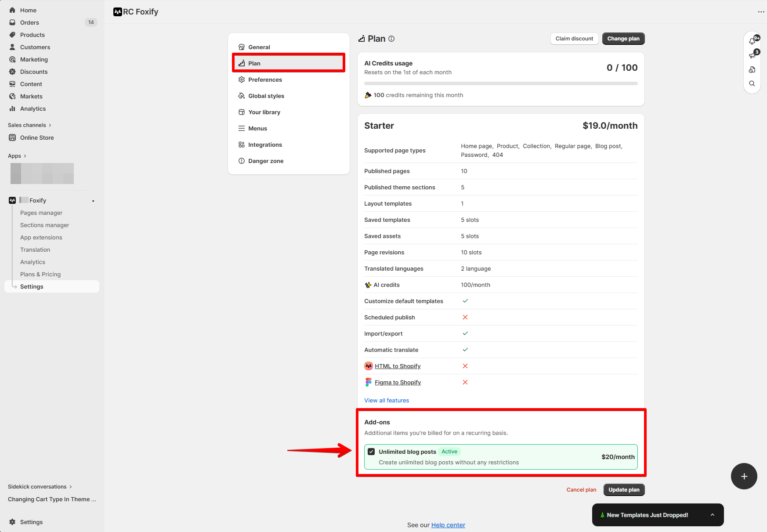Screen dimensions: 767x532
Task: Open Foxify Settings sub-item
Action: tap(52, 286)
